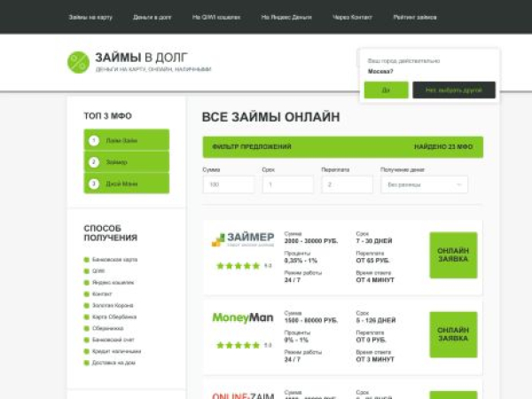The height and width of the screenshot is (399, 532).
Task: Open Рейтинг займов menu item
Action: 415,18
